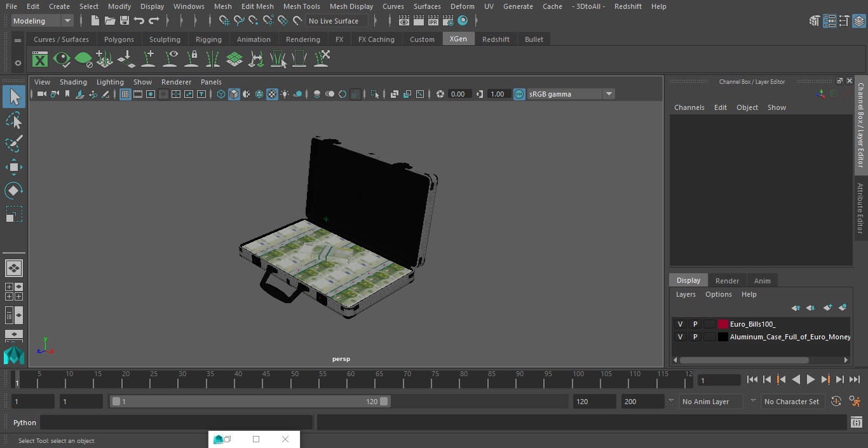
Task: Choose the Paint Selection brush tool
Action: (x=14, y=144)
